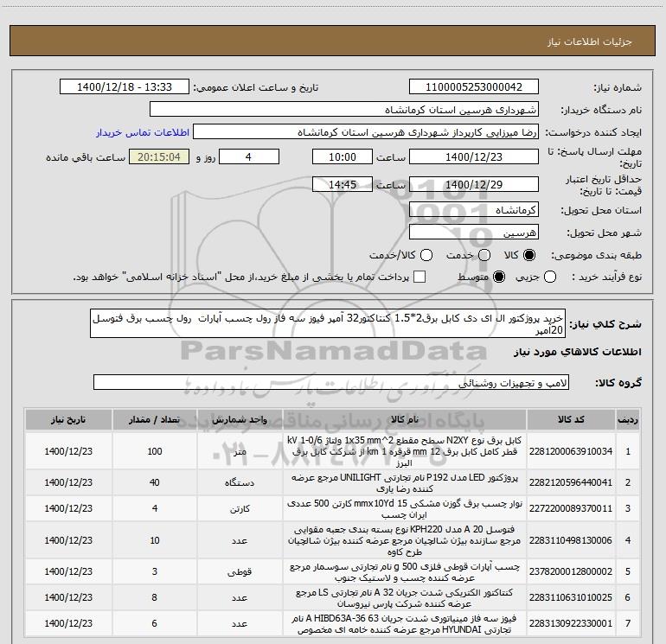Click the جزئیات اطلاعات نیاز page header
Viewport: 666px width, 644px height.
click(x=589, y=41)
